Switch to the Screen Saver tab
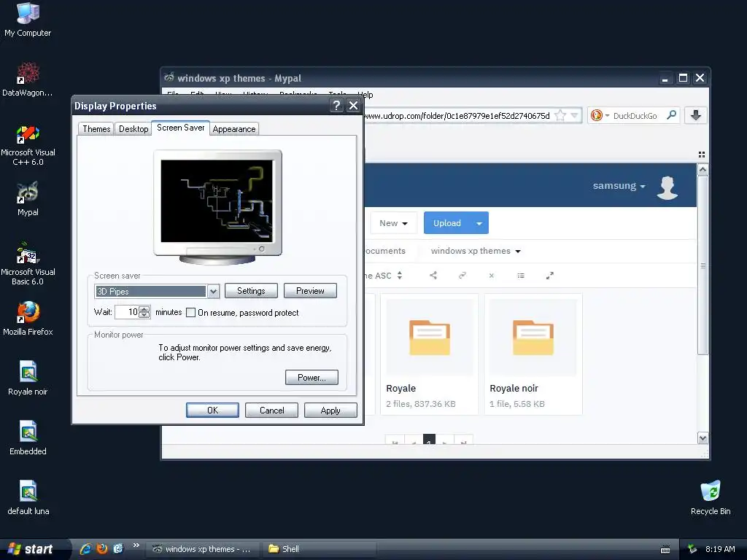 (181, 128)
